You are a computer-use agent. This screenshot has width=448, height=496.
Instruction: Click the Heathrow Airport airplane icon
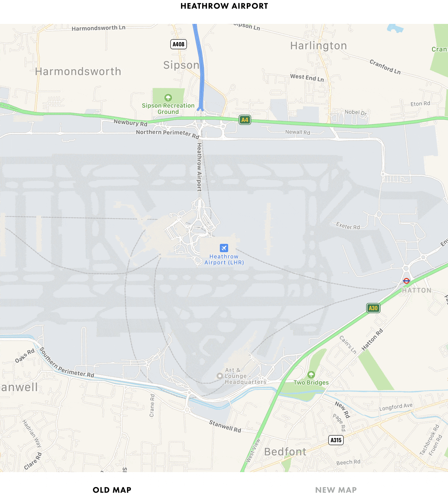[224, 248]
